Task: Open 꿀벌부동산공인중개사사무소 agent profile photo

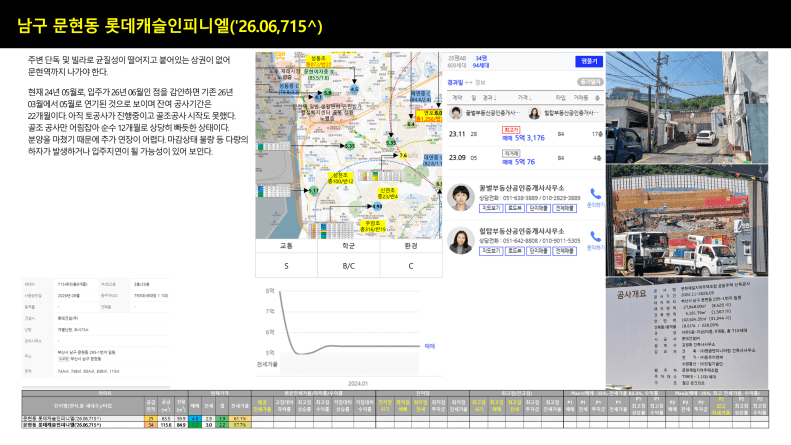Action: click(460, 197)
